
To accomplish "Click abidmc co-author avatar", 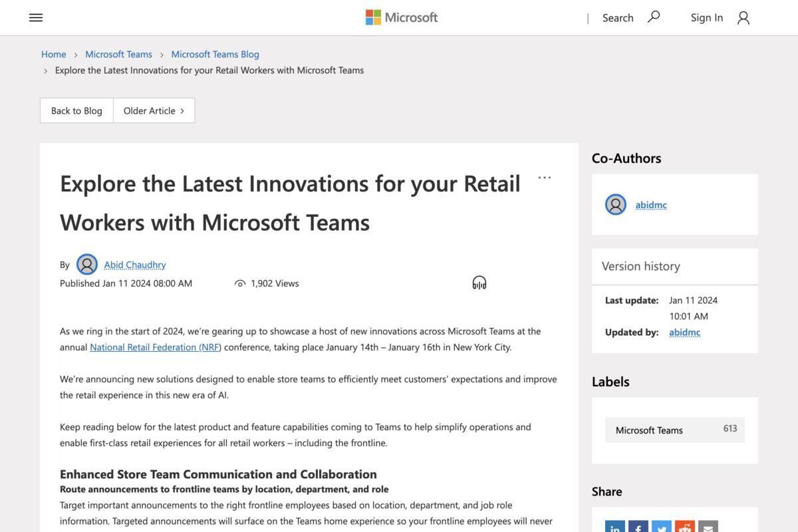I will click(616, 205).
